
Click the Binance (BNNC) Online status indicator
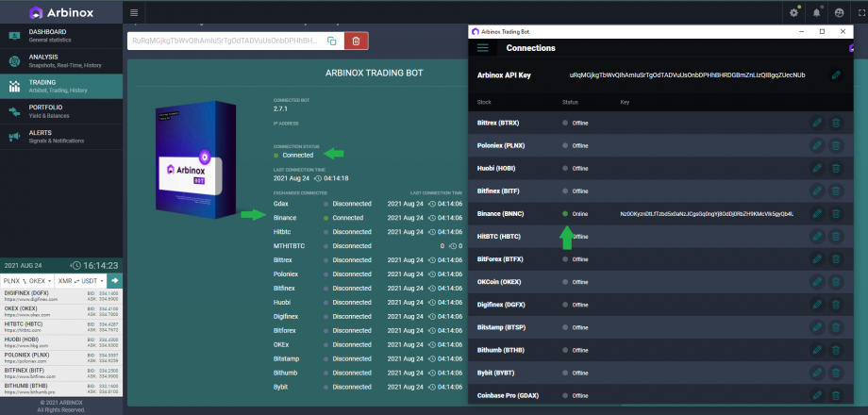pos(576,213)
